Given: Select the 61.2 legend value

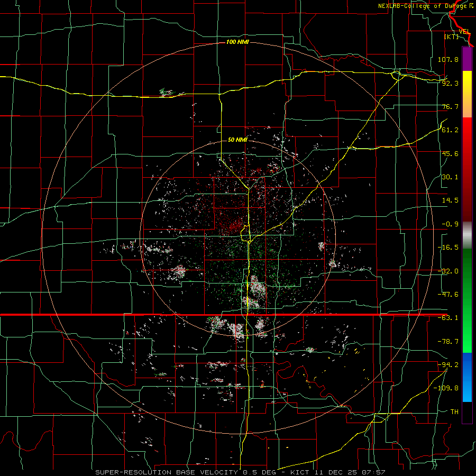Looking at the screenshot, I should (450, 130).
